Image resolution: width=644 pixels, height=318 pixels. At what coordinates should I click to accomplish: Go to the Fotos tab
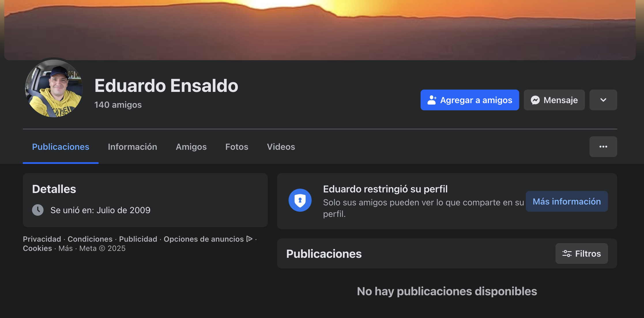[x=237, y=147]
